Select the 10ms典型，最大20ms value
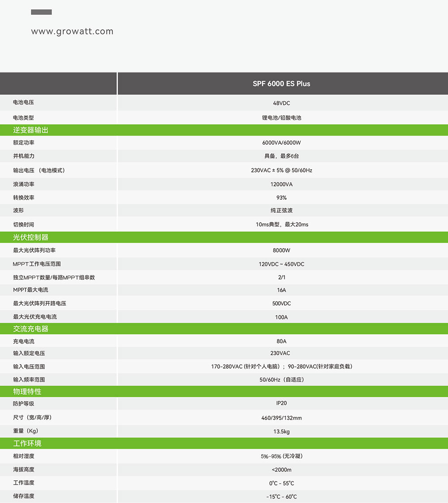Image resolution: width=448 pixels, height=503 pixels. (x=282, y=224)
